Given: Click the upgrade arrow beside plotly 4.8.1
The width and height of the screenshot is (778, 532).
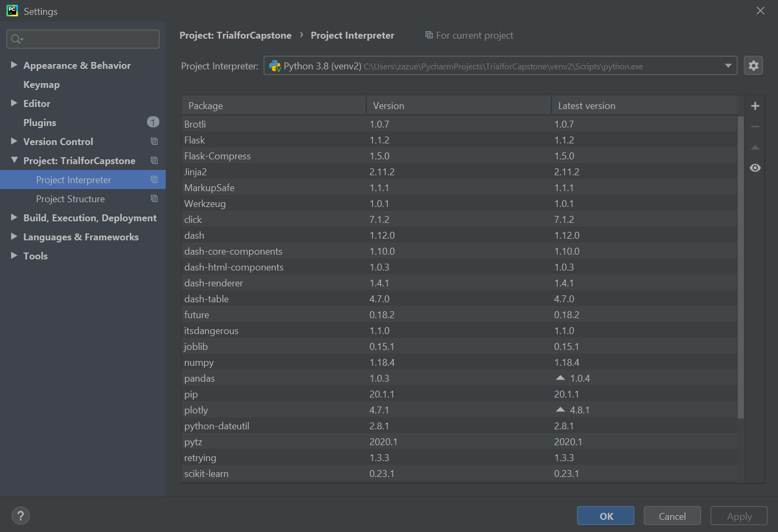Looking at the screenshot, I should [x=560, y=410].
